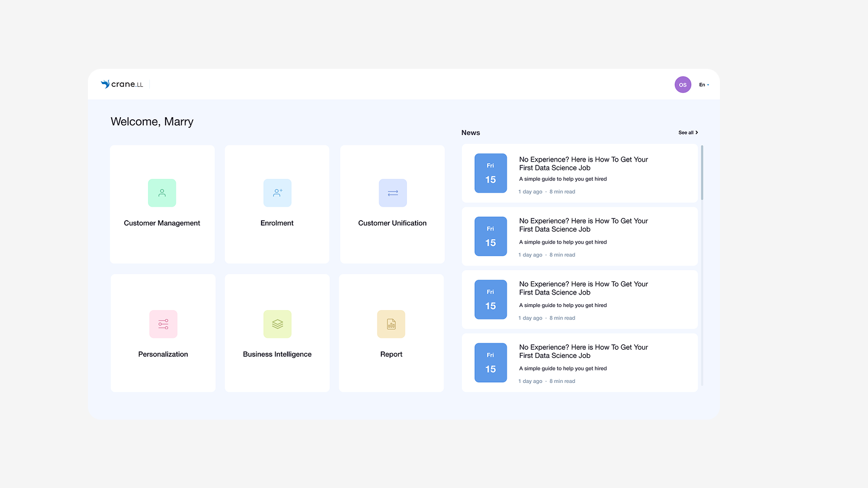Open the Customer Management card
The height and width of the screenshot is (488, 868).
[x=162, y=204]
